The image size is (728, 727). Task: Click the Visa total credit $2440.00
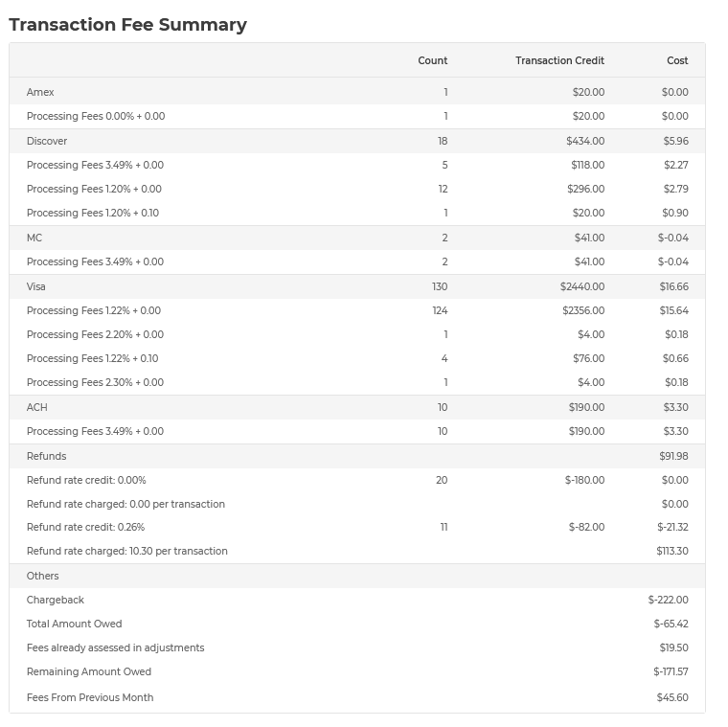tap(582, 286)
